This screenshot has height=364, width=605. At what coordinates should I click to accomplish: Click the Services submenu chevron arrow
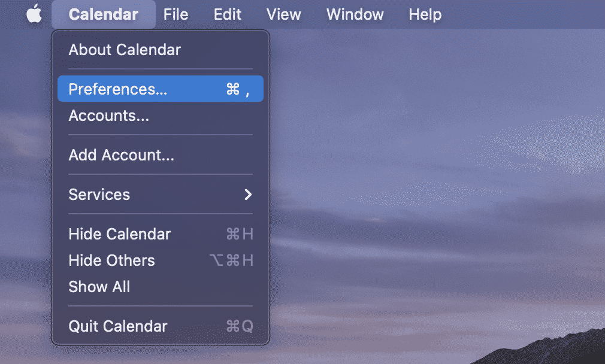point(248,195)
